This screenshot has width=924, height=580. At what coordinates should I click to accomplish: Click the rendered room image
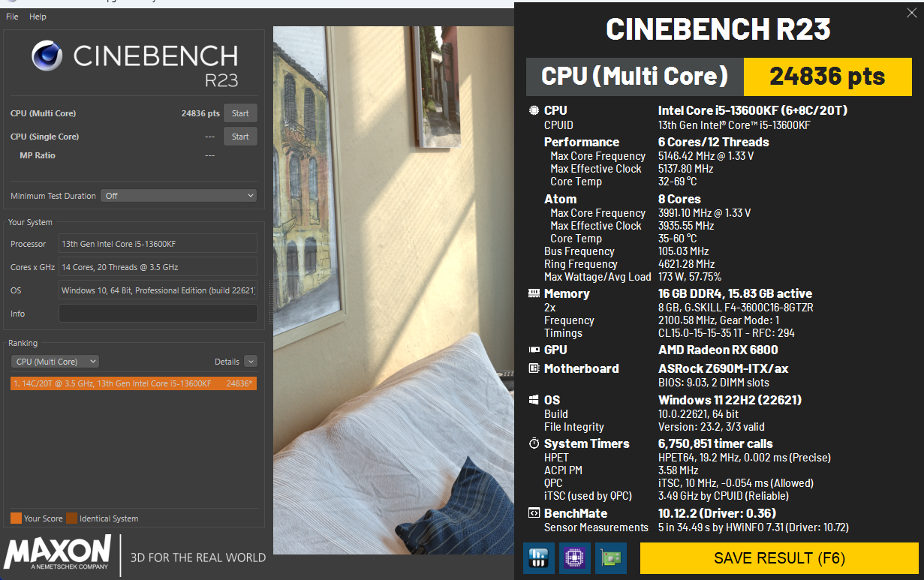coord(393,290)
